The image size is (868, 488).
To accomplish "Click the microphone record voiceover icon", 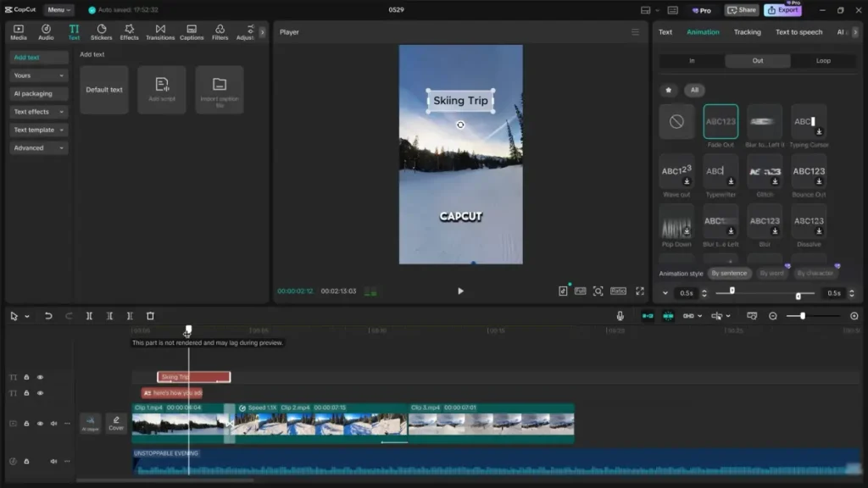I will (x=620, y=316).
